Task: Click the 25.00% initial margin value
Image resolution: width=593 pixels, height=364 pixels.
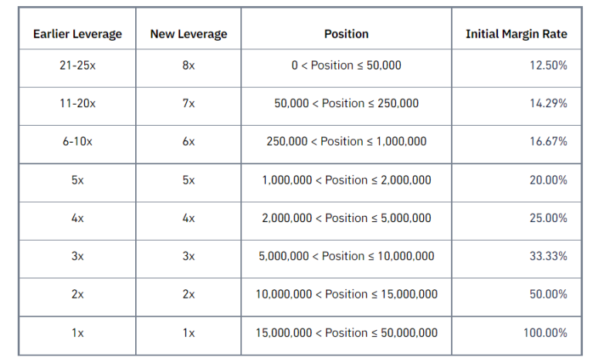Action: coord(548,218)
